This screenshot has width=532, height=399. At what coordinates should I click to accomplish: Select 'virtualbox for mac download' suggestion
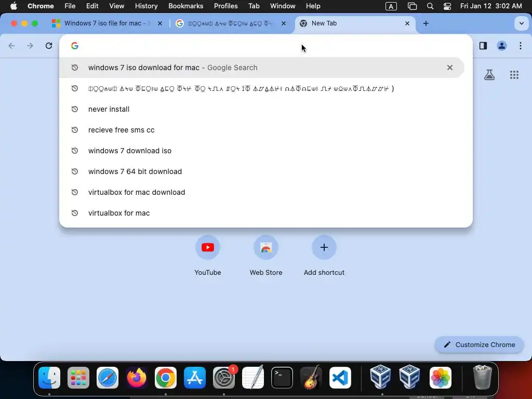click(262, 192)
